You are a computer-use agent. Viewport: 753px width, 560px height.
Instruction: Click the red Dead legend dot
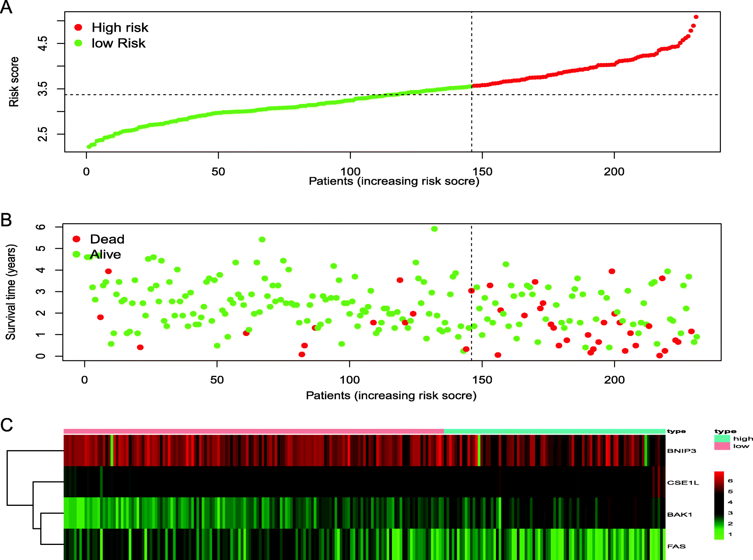pyautogui.click(x=77, y=239)
